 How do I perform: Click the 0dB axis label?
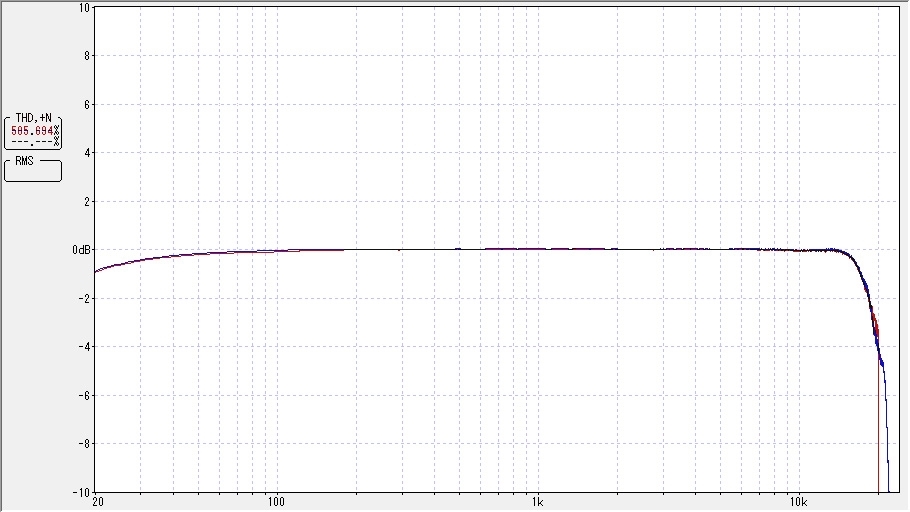point(81,250)
